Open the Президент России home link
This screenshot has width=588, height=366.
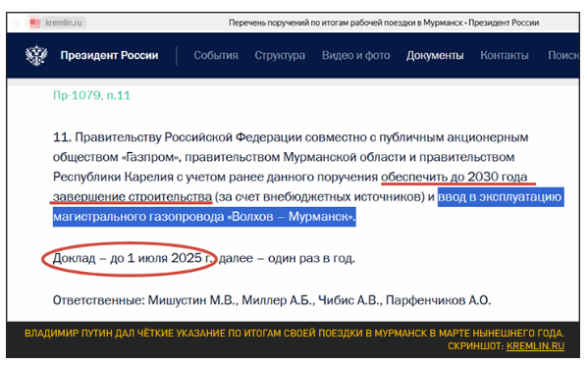[109, 56]
